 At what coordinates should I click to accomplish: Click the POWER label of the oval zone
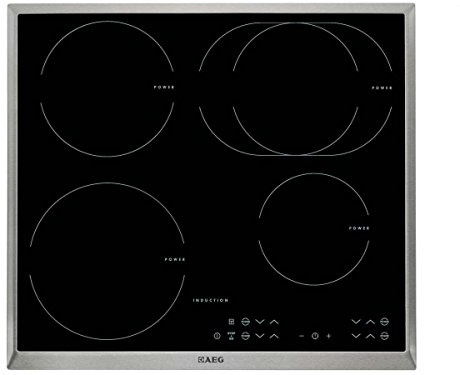(382, 88)
